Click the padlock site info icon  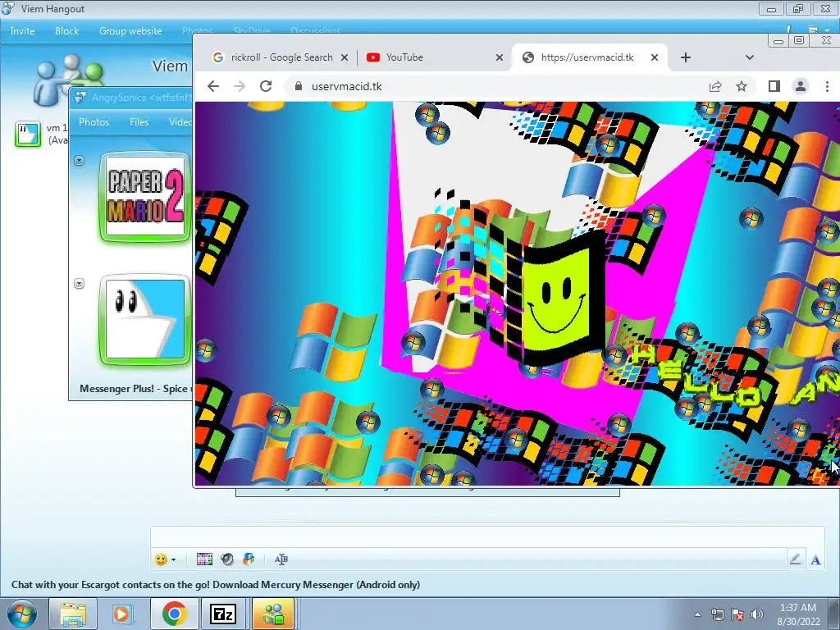(299, 86)
